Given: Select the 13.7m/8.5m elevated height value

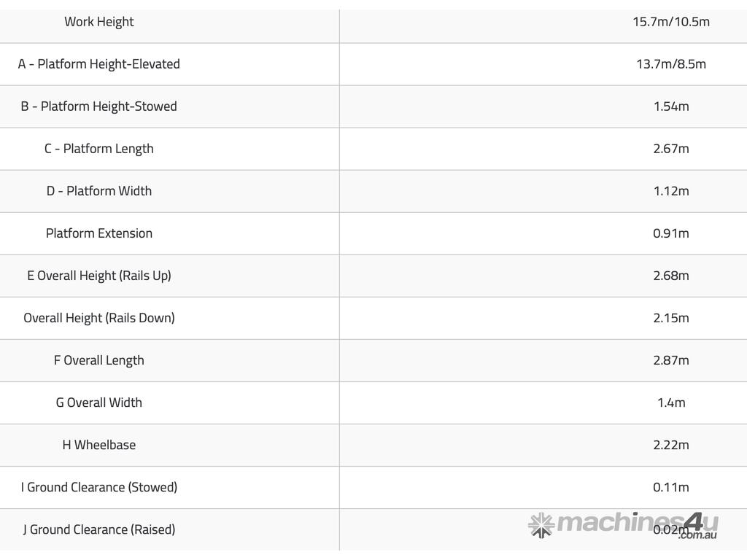Looking at the screenshot, I should [x=671, y=63].
